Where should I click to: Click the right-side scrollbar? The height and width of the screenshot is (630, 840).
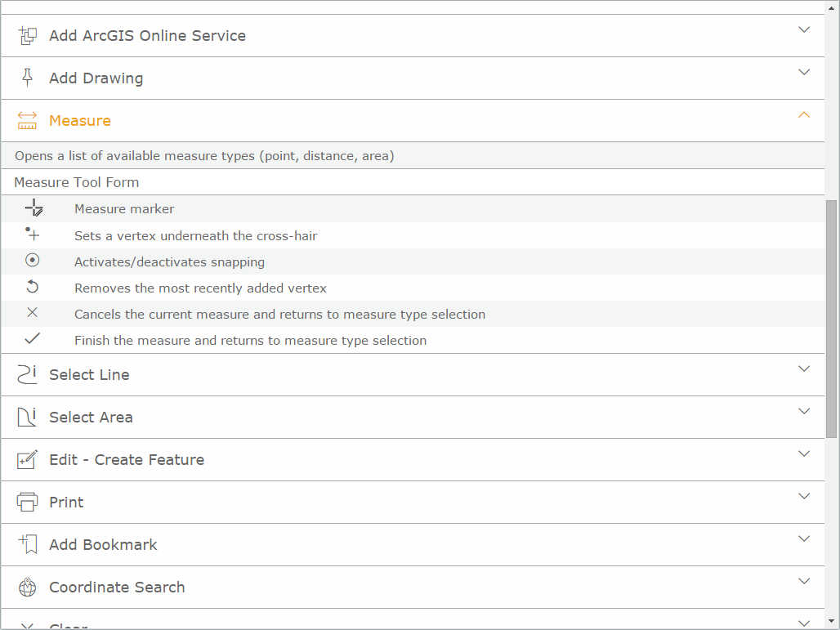point(833,286)
